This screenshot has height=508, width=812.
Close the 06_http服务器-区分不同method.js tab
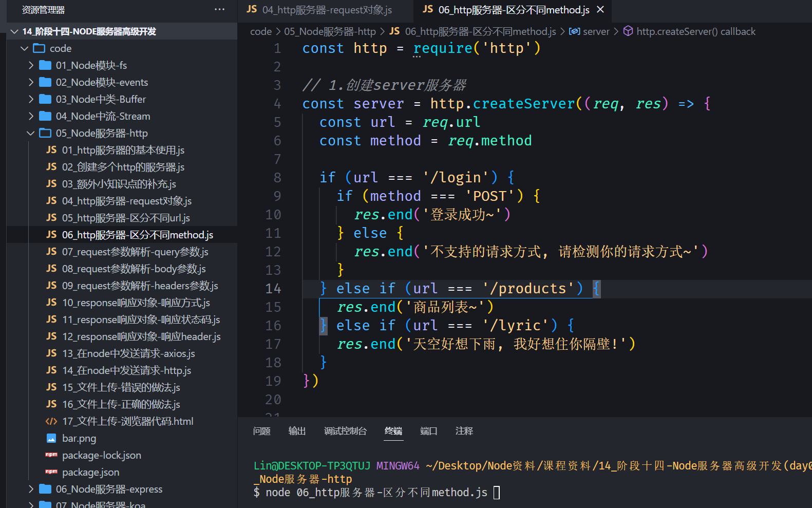[600, 10]
